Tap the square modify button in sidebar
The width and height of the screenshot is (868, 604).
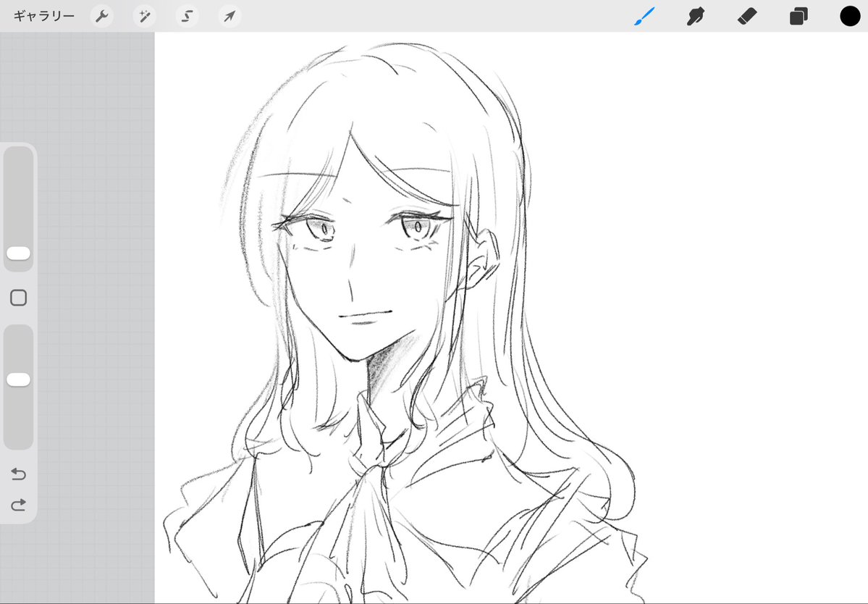click(18, 298)
